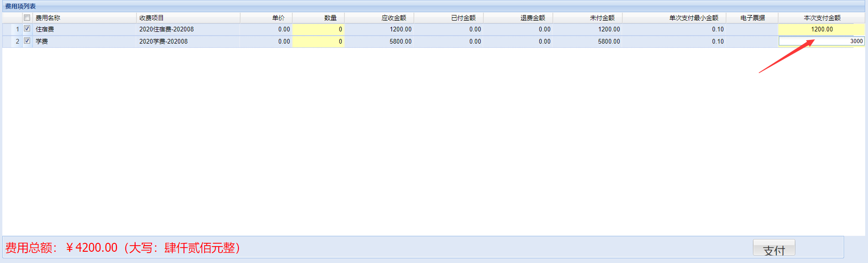The width and height of the screenshot is (868, 263).
Task: Click the 支付 button
Action: tap(774, 248)
